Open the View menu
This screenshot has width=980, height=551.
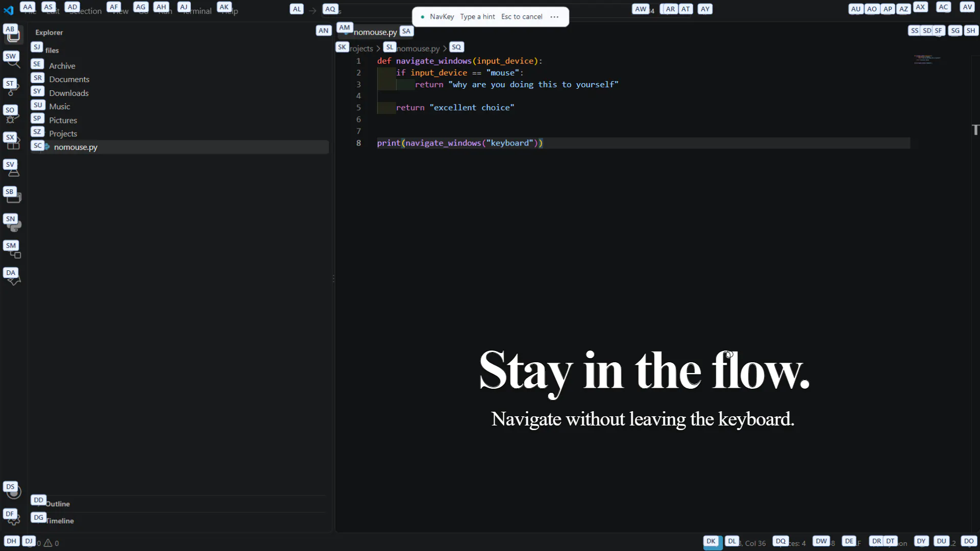click(x=120, y=11)
